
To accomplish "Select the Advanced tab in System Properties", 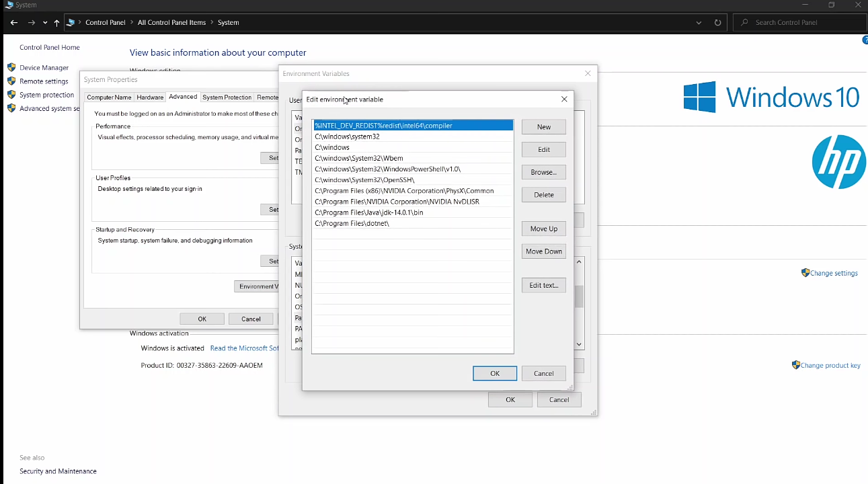I will click(x=183, y=97).
